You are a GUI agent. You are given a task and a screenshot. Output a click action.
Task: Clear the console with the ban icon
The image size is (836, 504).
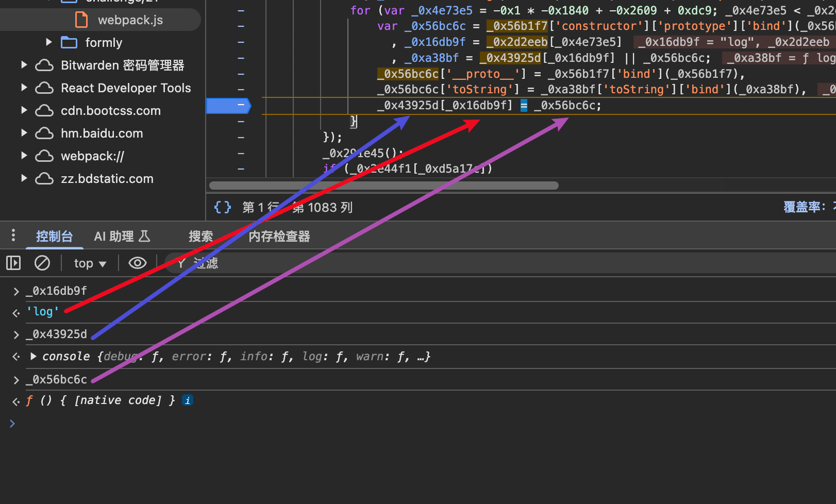(x=42, y=263)
